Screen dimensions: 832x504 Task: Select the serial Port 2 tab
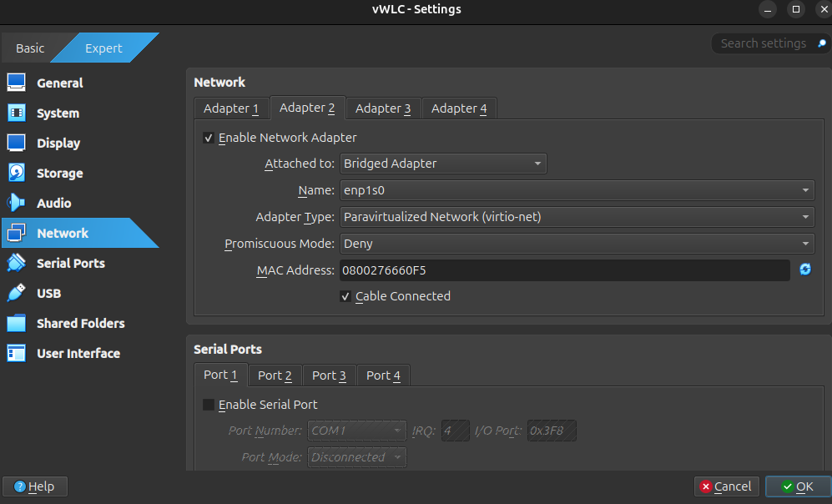(x=275, y=375)
